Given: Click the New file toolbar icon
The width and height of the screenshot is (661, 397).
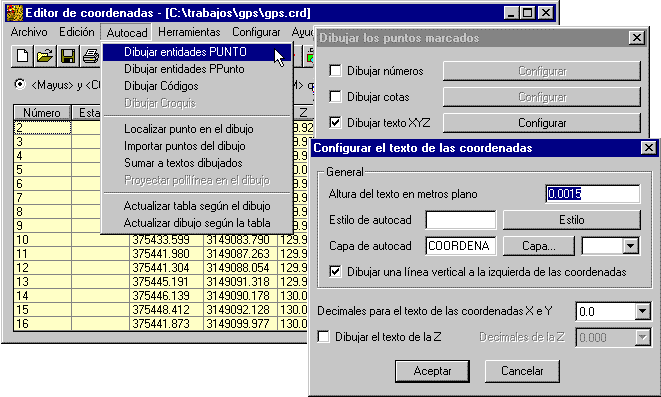Looking at the screenshot, I should [22, 56].
